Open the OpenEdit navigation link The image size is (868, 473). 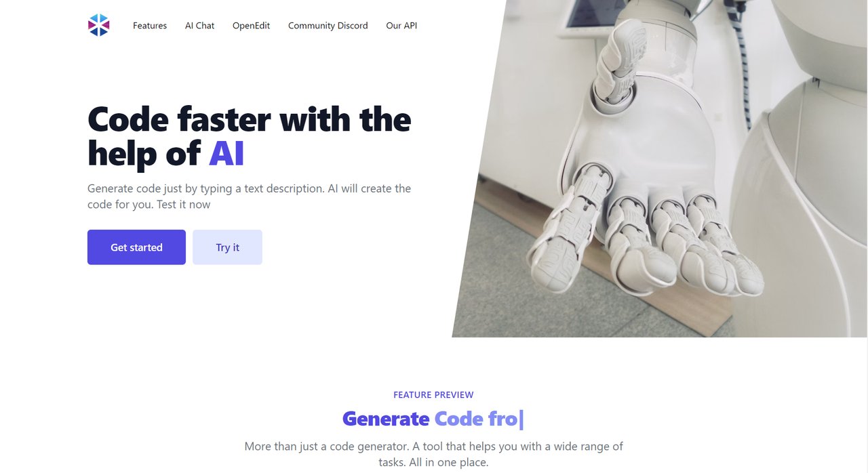pyautogui.click(x=251, y=26)
